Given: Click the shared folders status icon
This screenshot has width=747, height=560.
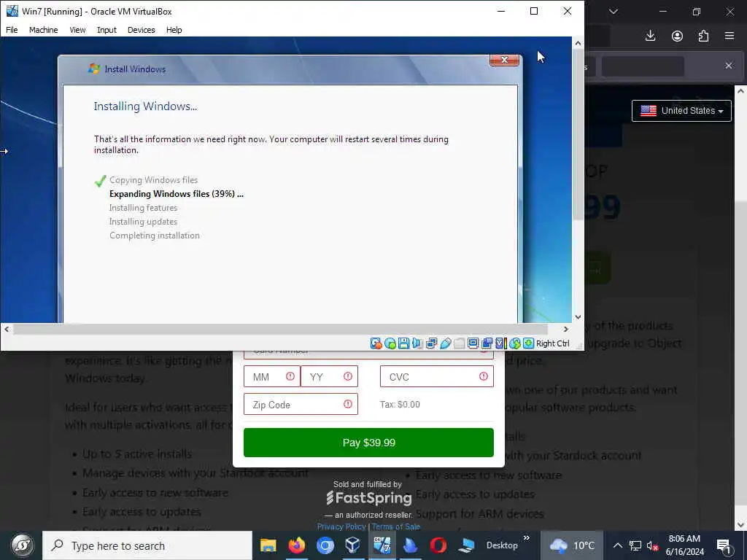Looking at the screenshot, I should (x=460, y=343).
